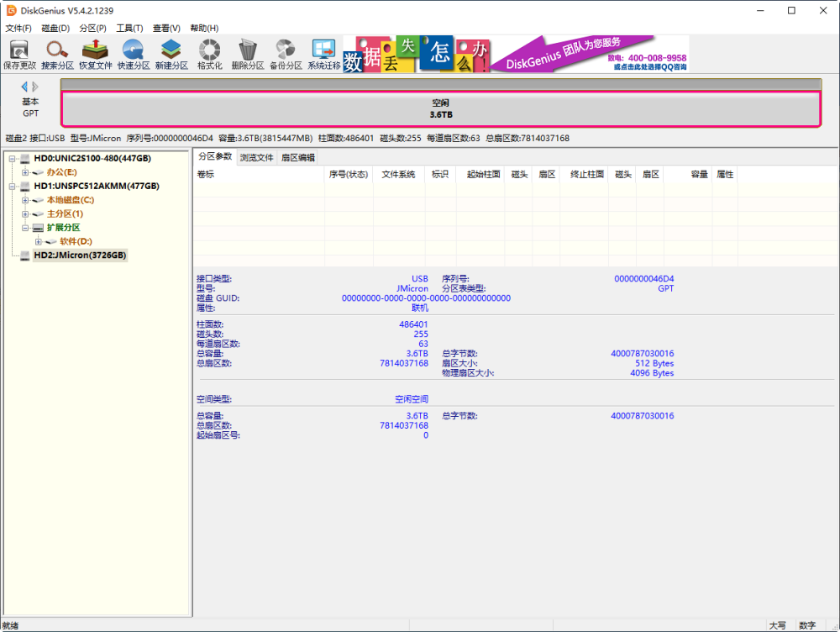Collapse the 扩展分区 tree node
The image size is (840, 632).
pos(25,228)
